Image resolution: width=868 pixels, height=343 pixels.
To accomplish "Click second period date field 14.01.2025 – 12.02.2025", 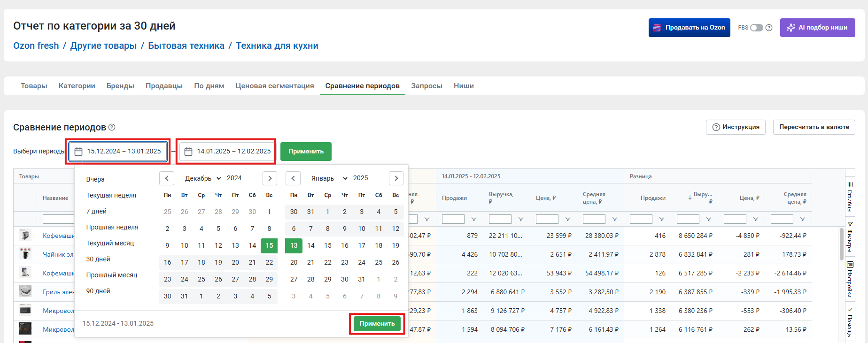I will pos(227,151).
